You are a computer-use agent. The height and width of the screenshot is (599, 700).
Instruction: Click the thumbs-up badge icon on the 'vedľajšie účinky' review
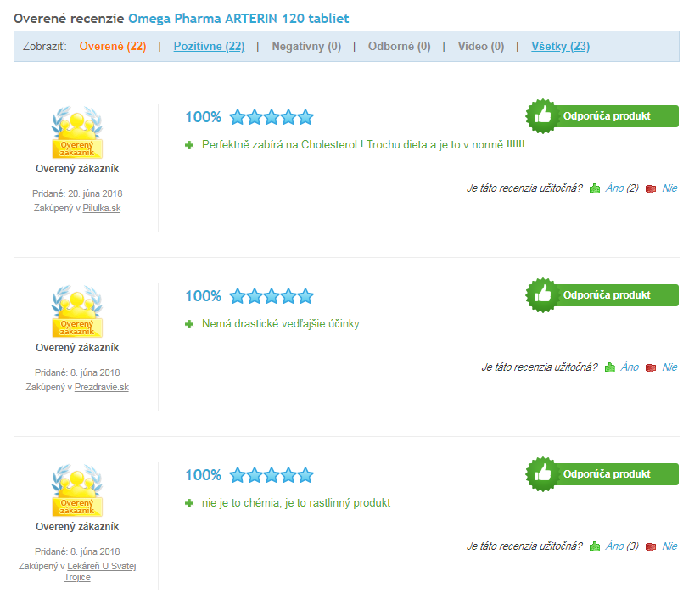click(x=542, y=295)
